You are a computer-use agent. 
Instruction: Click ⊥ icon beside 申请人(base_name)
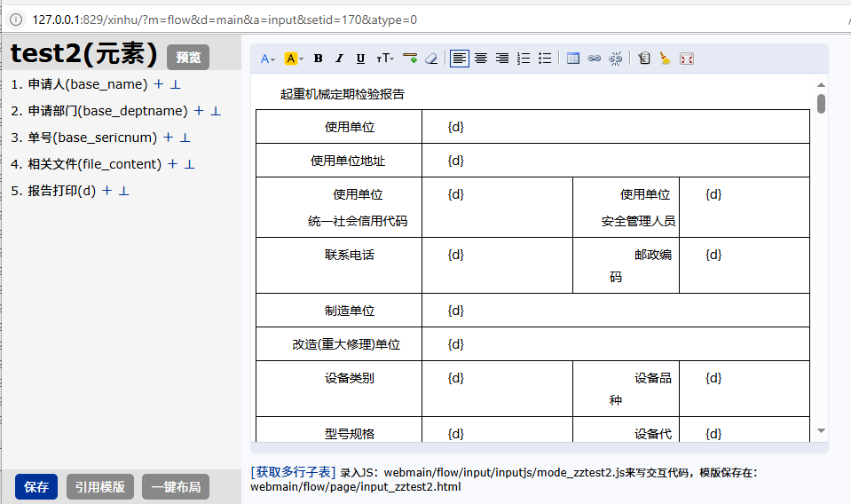tap(176, 84)
